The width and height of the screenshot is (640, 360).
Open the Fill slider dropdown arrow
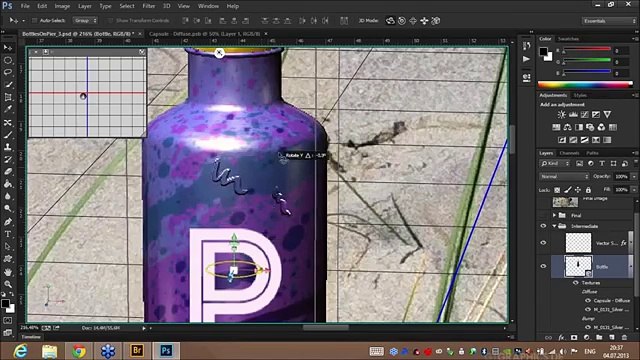[634, 190]
